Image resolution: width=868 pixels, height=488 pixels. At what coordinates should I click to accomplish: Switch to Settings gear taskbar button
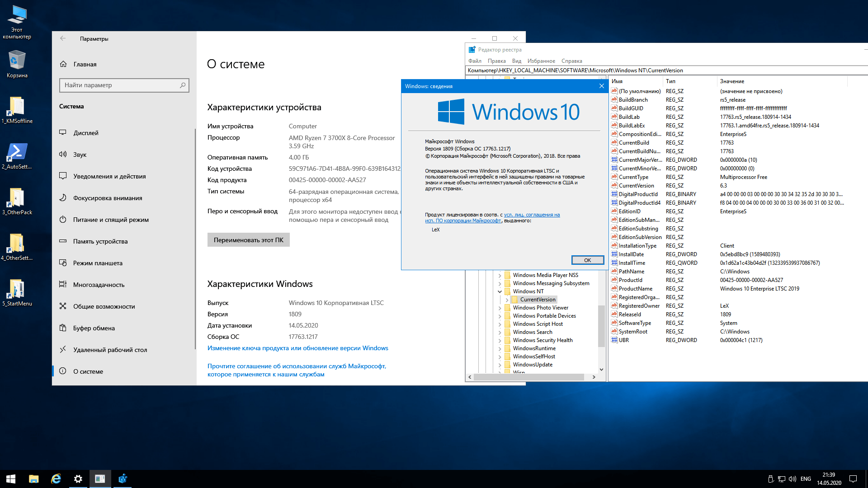click(x=78, y=479)
